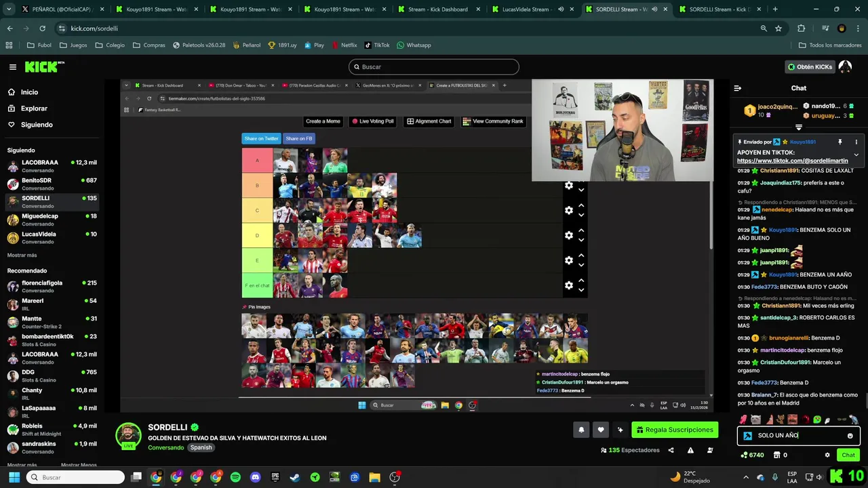Click Obtén KICKs button

[809, 66]
